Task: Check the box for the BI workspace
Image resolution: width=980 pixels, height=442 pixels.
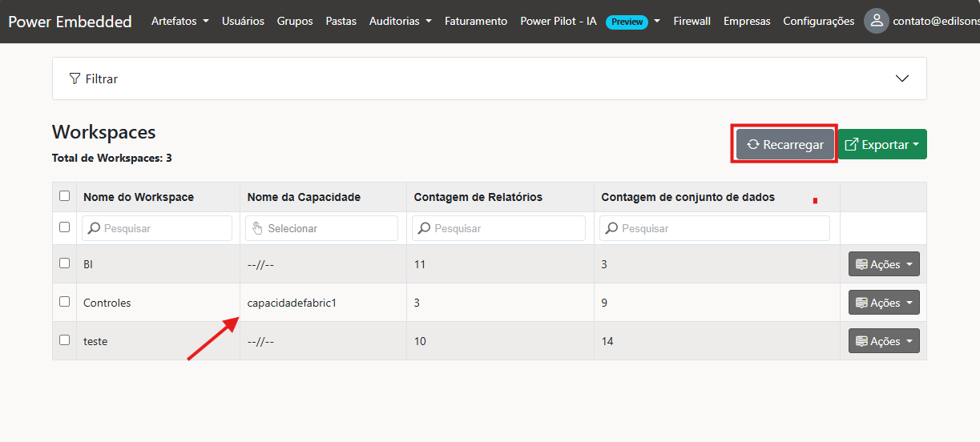Action: (65, 263)
